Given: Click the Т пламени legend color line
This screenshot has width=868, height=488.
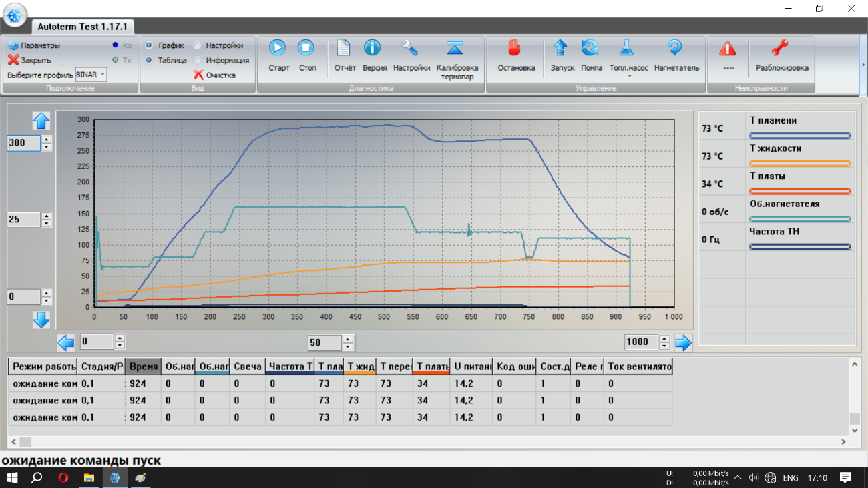Looking at the screenshot, I should click(x=800, y=136).
